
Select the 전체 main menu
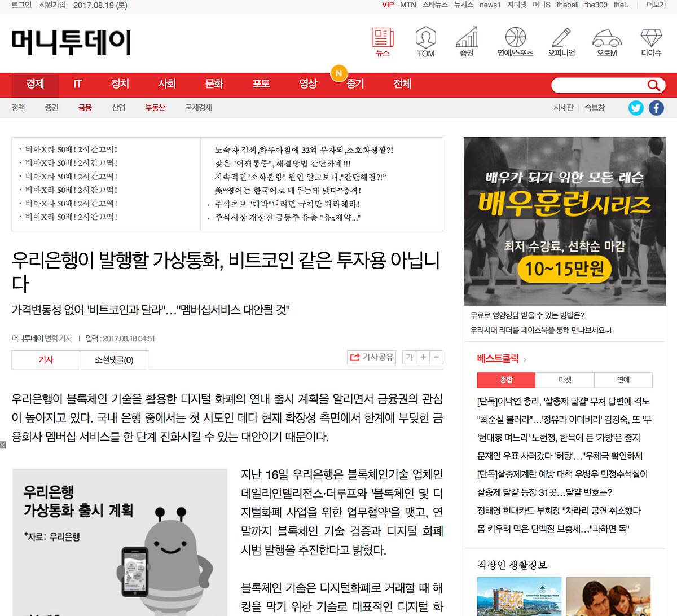tap(402, 84)
